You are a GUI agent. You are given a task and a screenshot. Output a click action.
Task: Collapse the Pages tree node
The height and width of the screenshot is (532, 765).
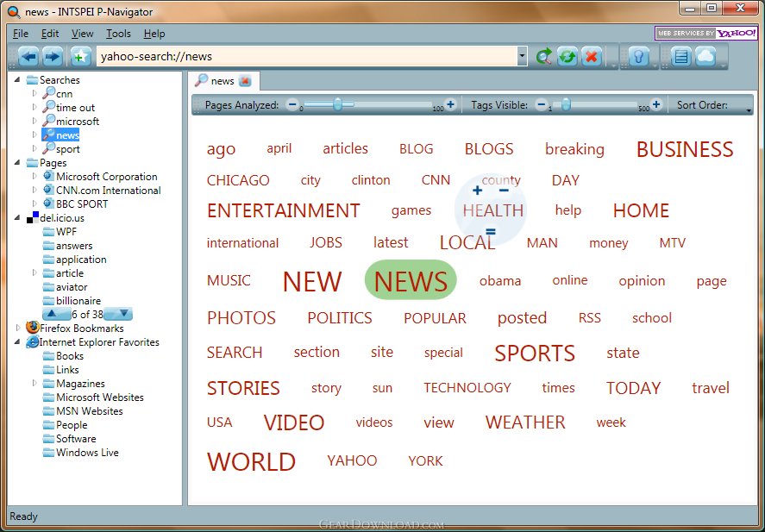(17, 162)
